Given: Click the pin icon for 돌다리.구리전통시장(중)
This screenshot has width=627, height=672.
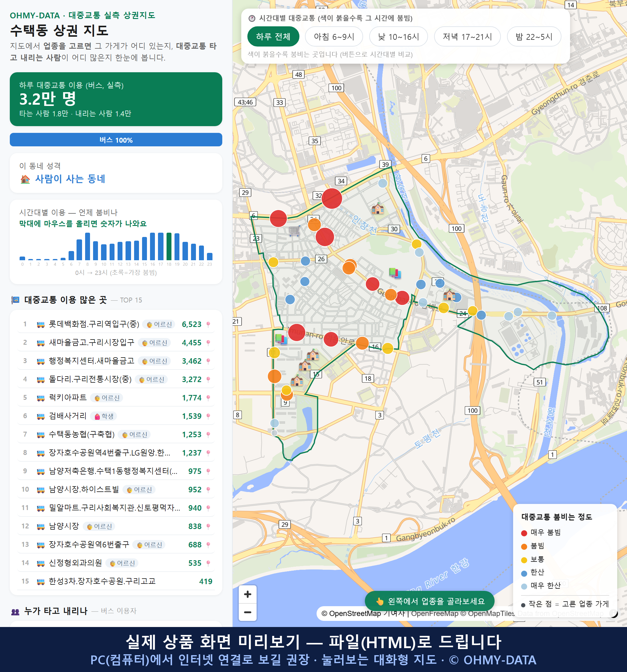Looking at the screenshot, I should pos(208,379).
